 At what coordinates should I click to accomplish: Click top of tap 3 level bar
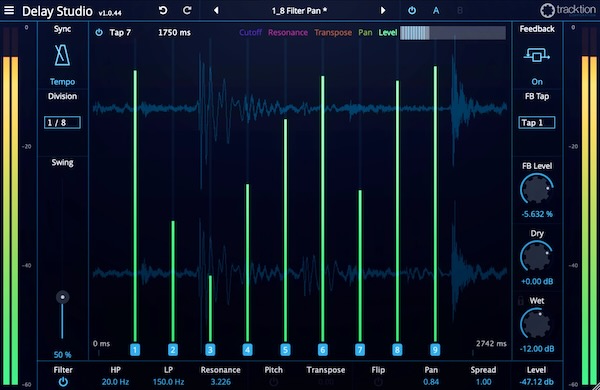coord(210,276)
